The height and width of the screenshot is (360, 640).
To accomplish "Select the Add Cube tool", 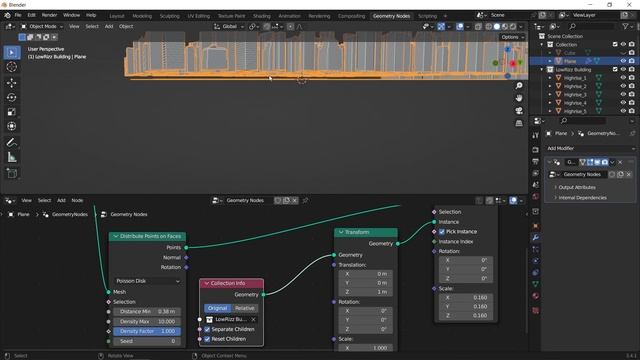I will 11,173.
